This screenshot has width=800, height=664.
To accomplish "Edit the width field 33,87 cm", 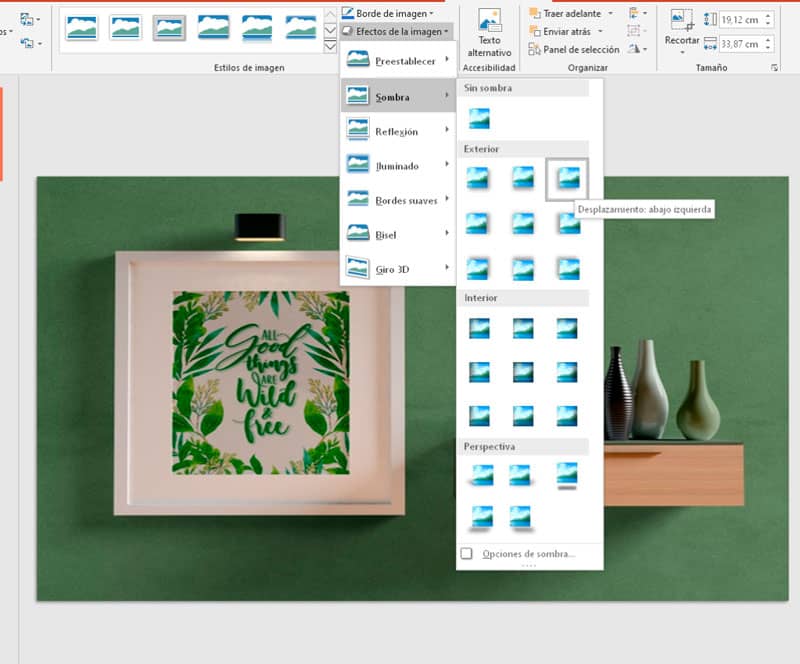I will pyautogui.click(x=740, y=44).
